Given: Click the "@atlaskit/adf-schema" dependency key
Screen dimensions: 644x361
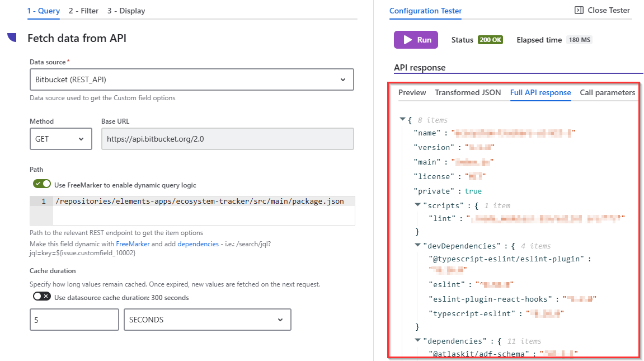Looking at the screenshot, I should [479, 354].
